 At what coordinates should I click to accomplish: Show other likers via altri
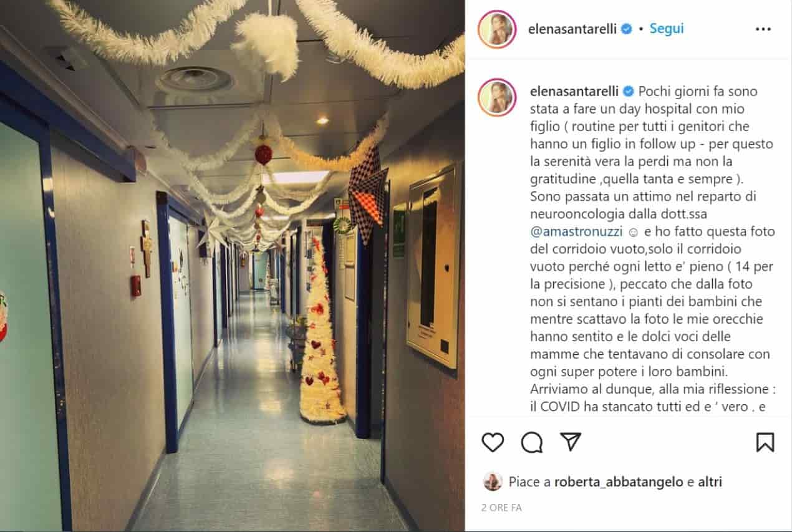click(710, 481)
